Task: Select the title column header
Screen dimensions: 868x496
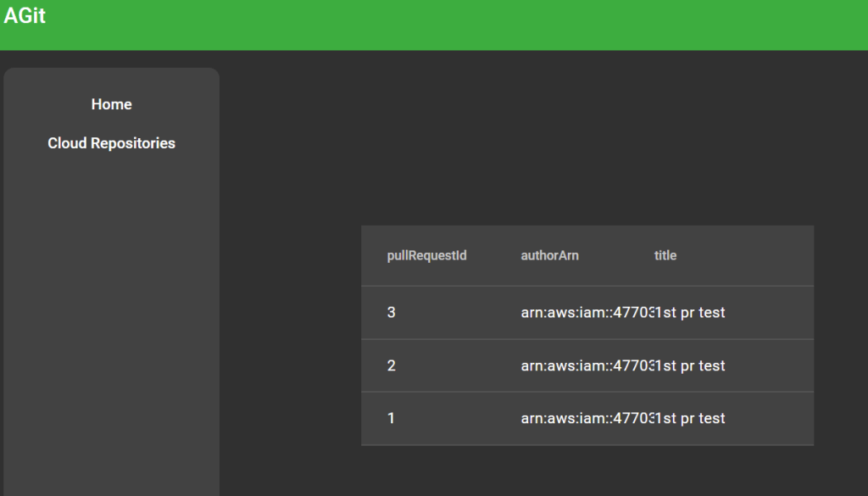Action: pos(665,255)
